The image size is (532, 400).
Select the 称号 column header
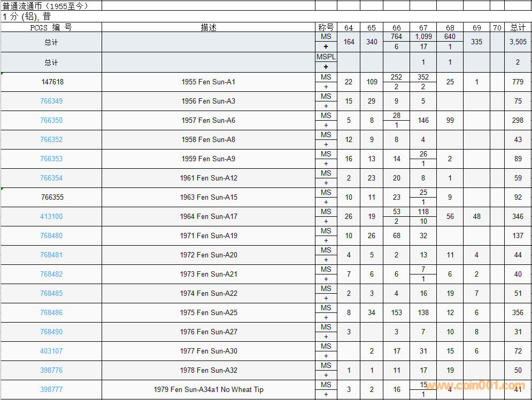pos(326,28)
